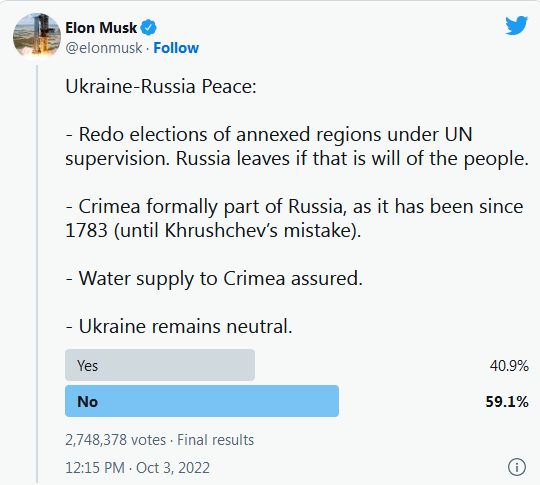Viewport: 540px width, 485px height.
Task: Click the Final results label
Action: [x=215, y=440]
